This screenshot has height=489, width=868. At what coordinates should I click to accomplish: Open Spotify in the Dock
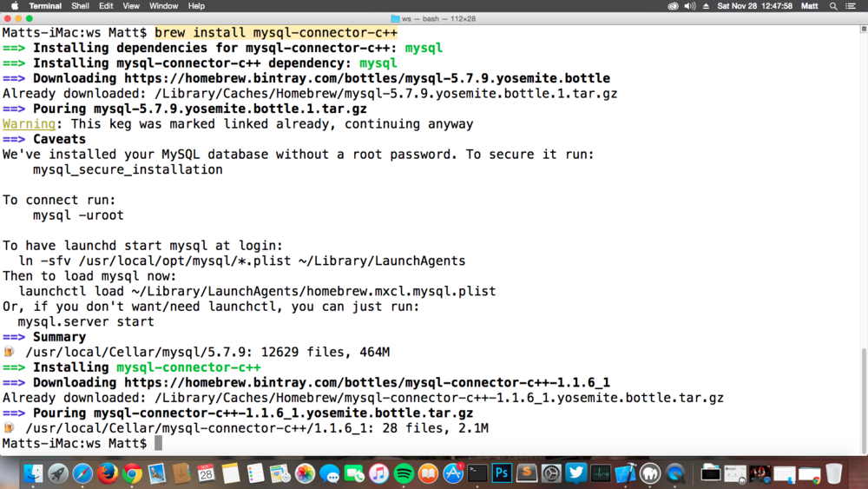[404, 473]
